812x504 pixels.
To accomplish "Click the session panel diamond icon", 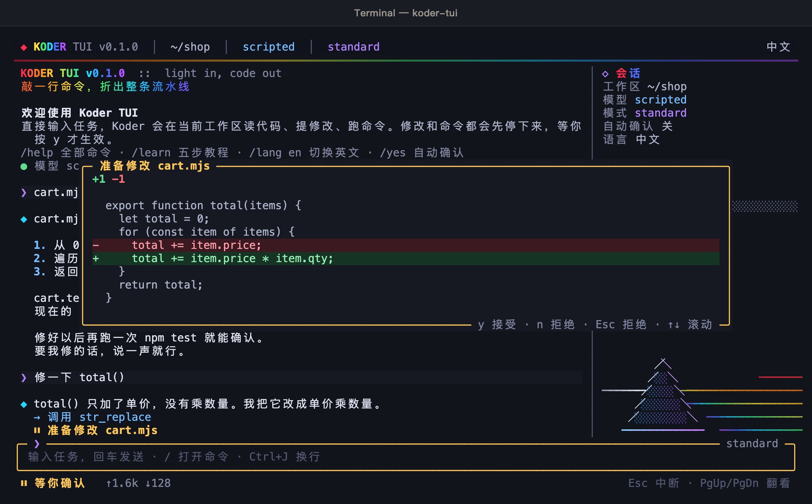I will coord(605,73).
